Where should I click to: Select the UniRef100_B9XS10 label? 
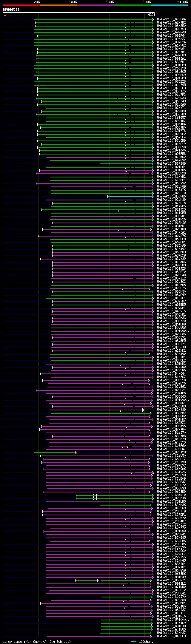tap(171, 380)
